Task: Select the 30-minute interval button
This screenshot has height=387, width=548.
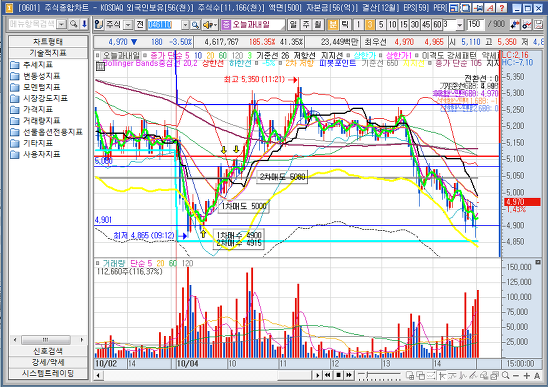Action: [x=415, y=24]
